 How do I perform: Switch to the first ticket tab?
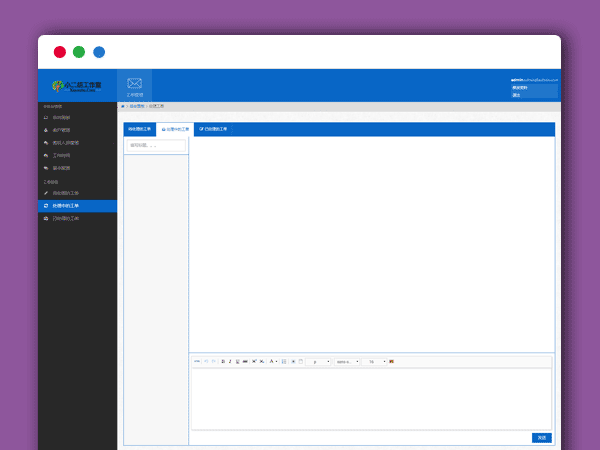pyautogui.click(x=140, y=129)
